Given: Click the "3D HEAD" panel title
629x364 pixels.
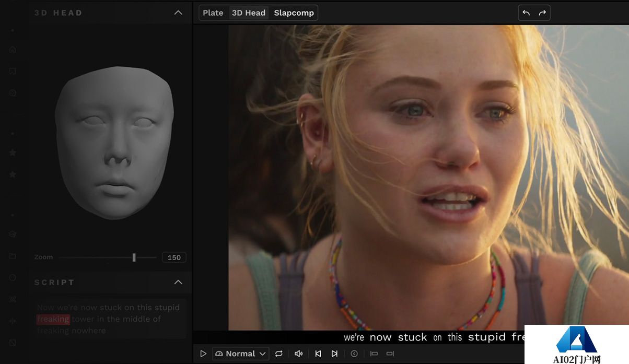Looking at the screenshot, I should tap(59, 13).
